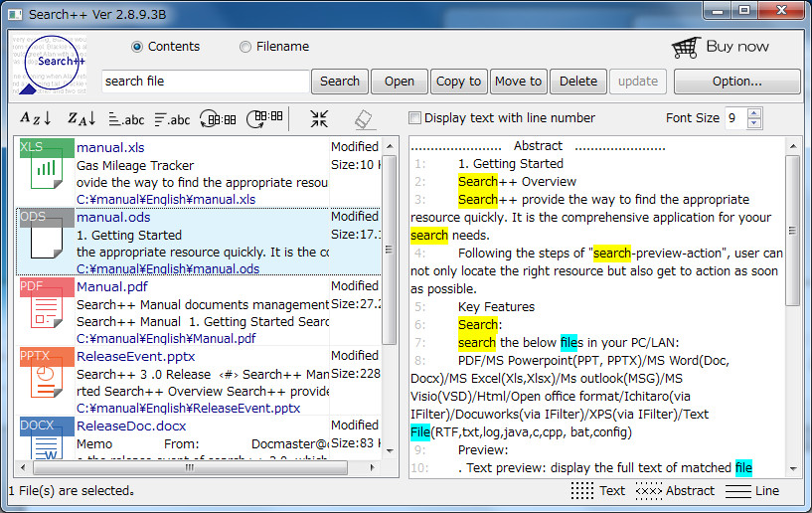812x513 pixels.
Task: Click the Abstract mode label in status bar
Action: click(691, 491)
